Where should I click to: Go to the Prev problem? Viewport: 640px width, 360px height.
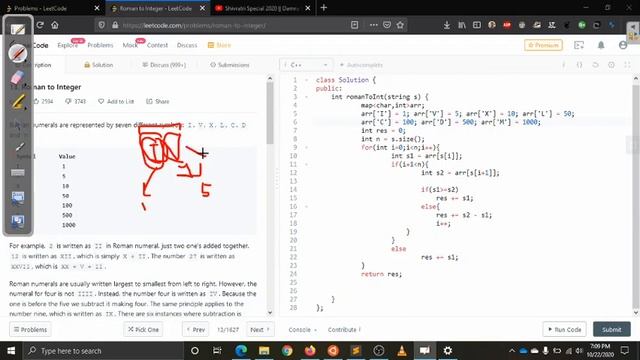tap(196, 329)
